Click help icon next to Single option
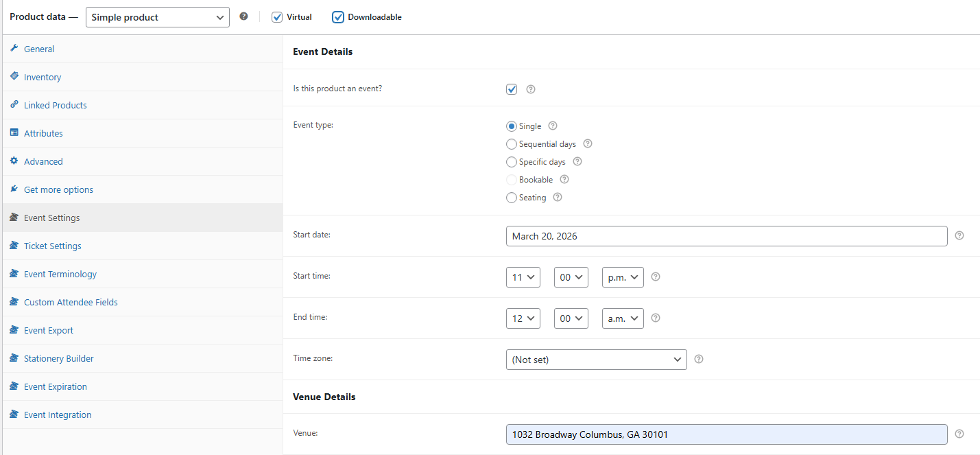980x455 pixels. [x=553, y=126]
